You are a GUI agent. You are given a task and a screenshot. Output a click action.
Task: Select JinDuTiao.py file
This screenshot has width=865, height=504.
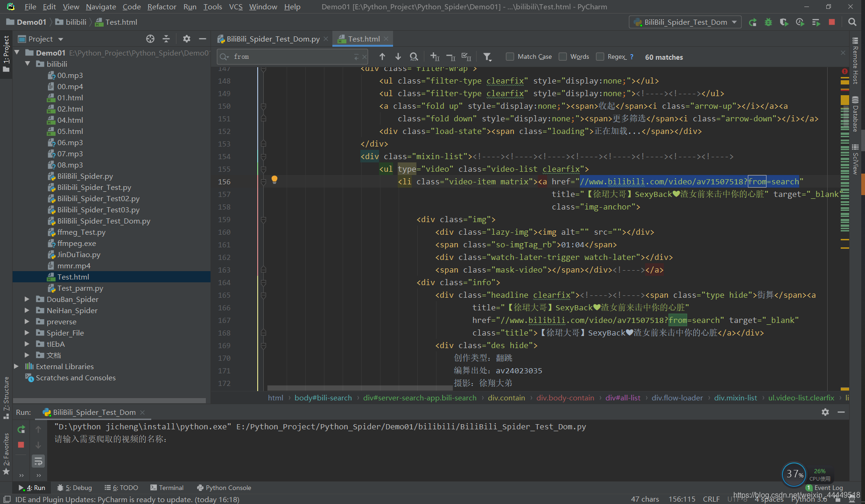pyautogui.click(x=78, y=254)
